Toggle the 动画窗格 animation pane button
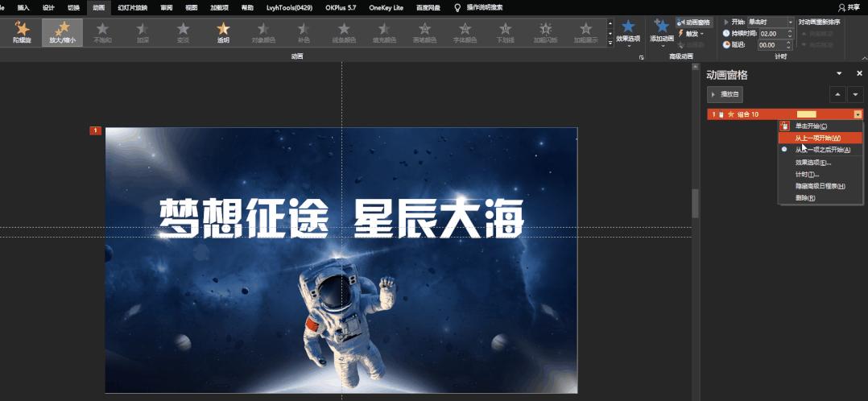The height and width of the screenshot is (401, 868). [x=693, y=23]
